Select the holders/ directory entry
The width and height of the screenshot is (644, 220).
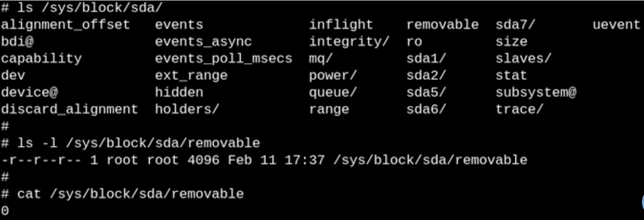pos(187,109)
